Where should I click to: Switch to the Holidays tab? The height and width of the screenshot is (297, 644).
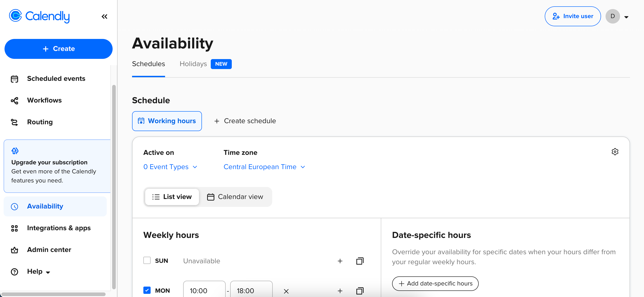[x=193, y=64]
